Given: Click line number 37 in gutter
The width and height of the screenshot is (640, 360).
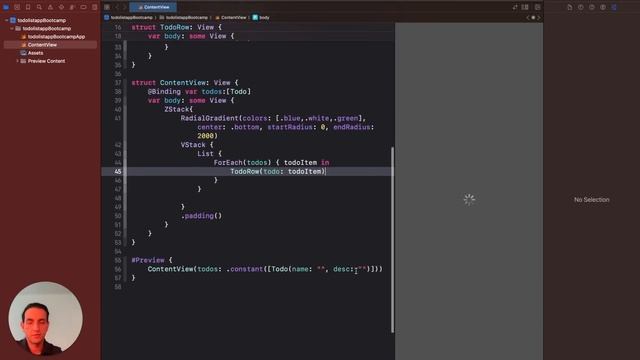Looking at the screenshot, I should coord(118,82).
